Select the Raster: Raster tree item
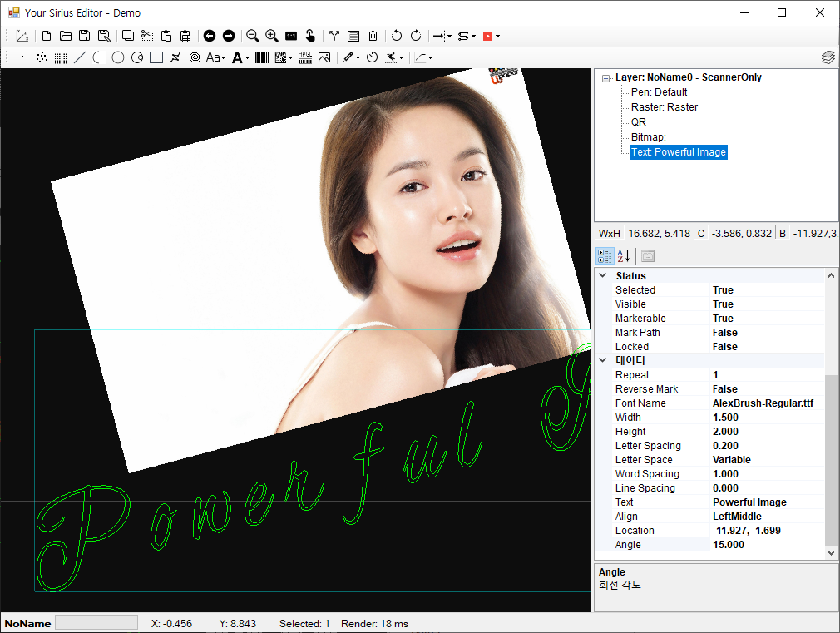 (x=664, y=107)
